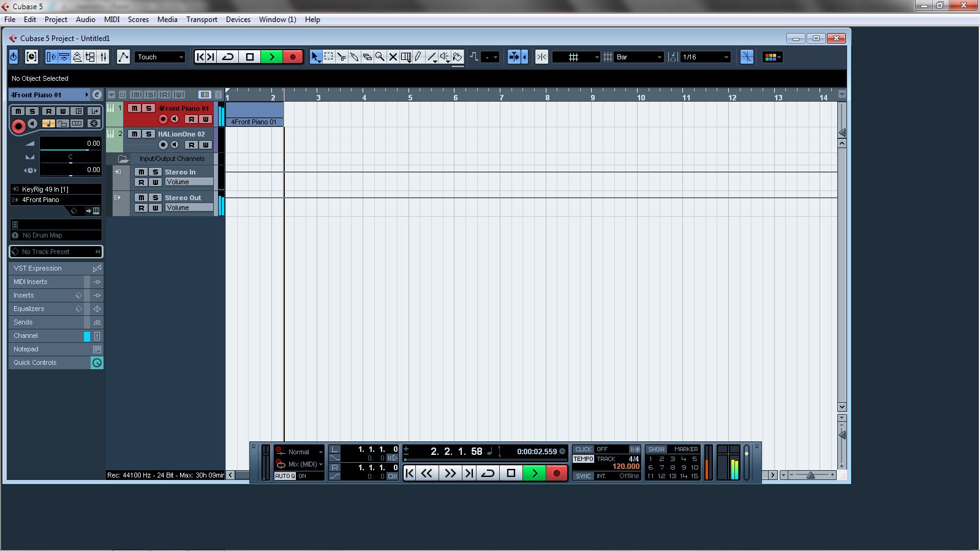Open the Window (1) menu
Viewport: 980px width, 551px height.
tap(277, 20)
